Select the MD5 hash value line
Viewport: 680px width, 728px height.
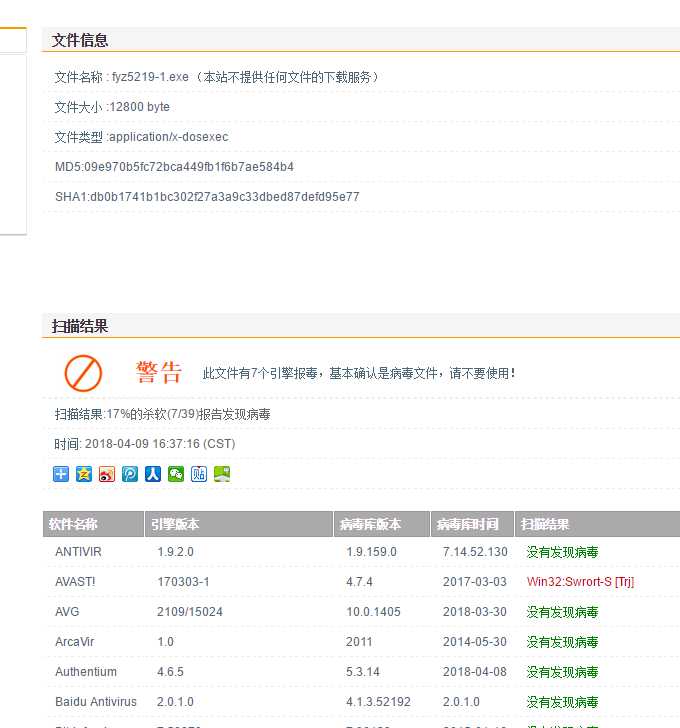(174, 167)
